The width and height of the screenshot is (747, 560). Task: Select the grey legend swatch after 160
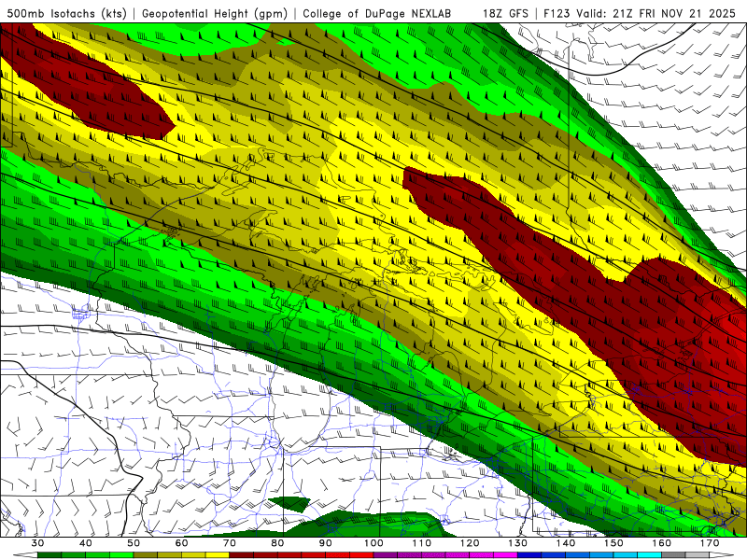673,555
